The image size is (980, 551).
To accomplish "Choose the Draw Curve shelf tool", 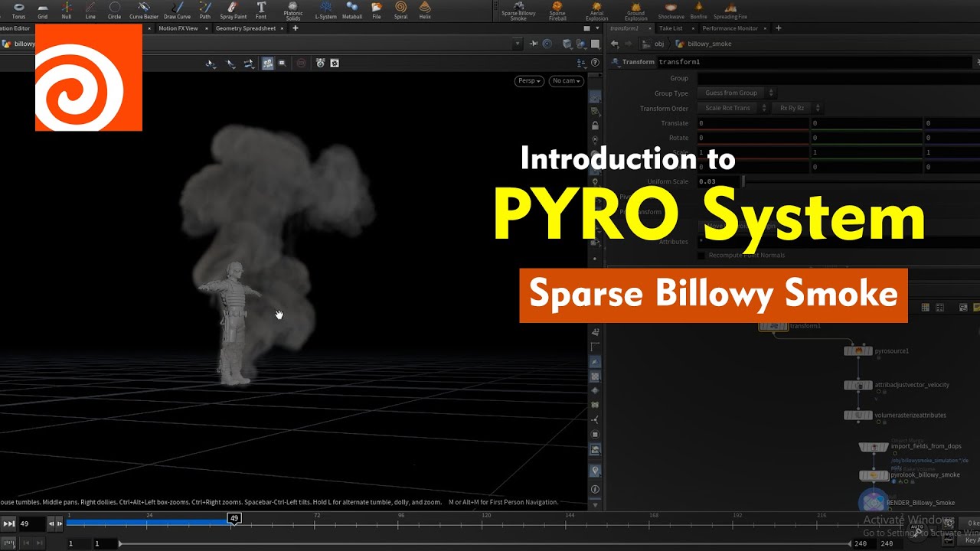I will tap(177, 10).
